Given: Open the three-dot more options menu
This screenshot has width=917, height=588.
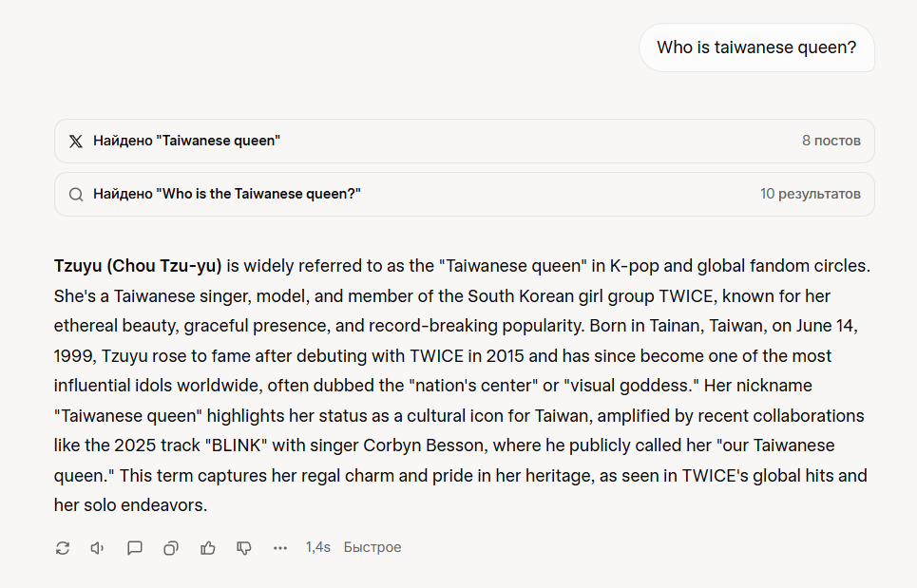Looking at the screenshot, I should (280, 548).
